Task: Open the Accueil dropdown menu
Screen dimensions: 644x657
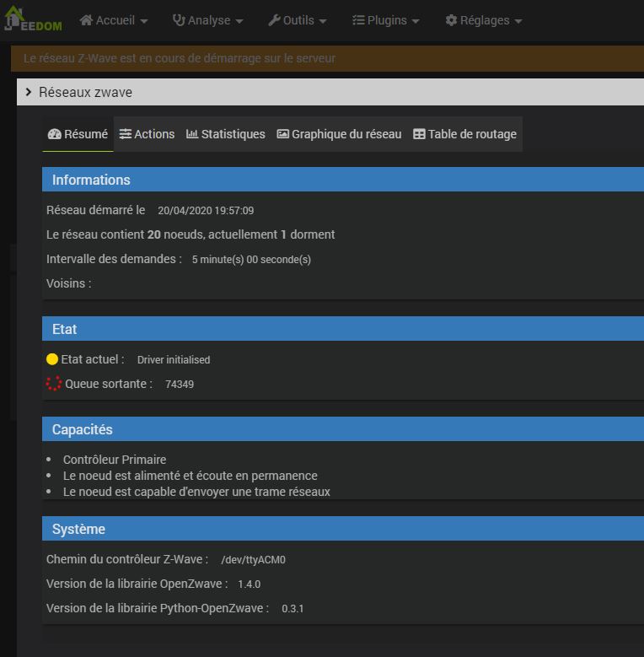Action: [114, 20]
